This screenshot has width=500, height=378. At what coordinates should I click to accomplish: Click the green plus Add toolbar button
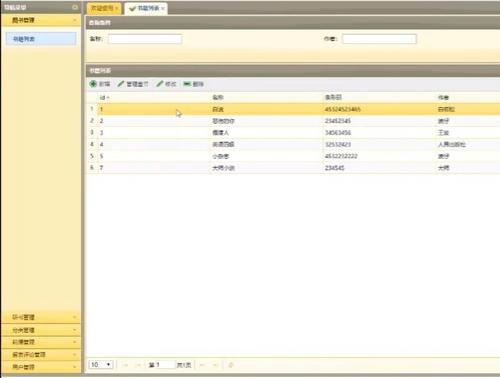tap(100, 84)
